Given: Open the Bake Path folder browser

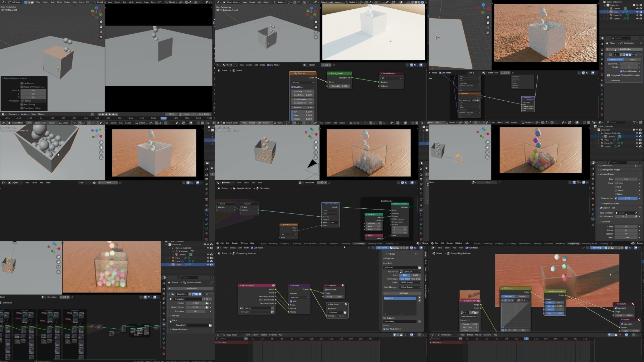Looking at the screenshot, I should click(x=210, y=325).
